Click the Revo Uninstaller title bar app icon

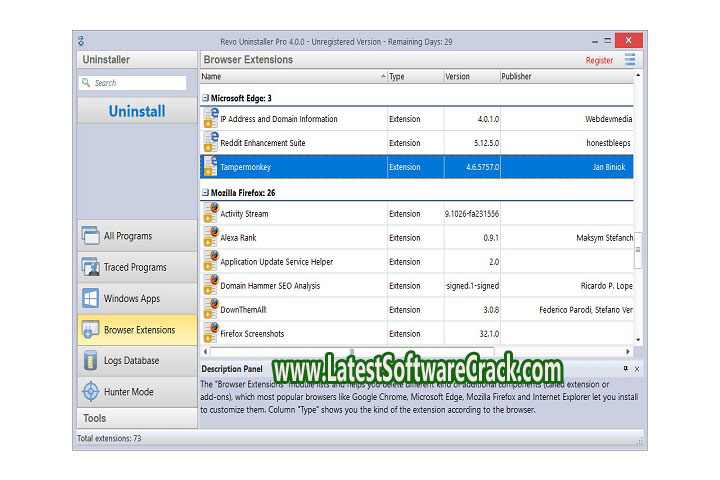click(x=81, y=41)
